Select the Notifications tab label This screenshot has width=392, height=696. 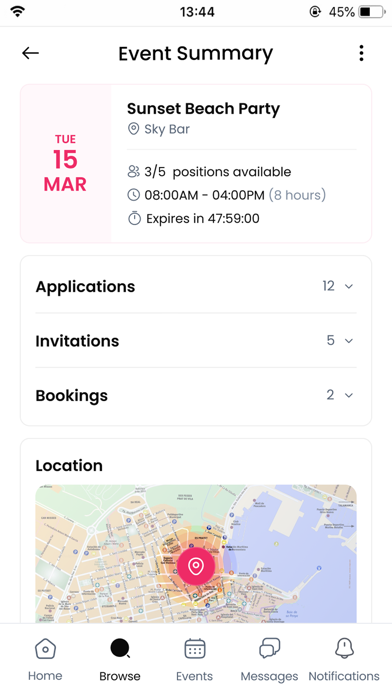click(x=344, y=676)
